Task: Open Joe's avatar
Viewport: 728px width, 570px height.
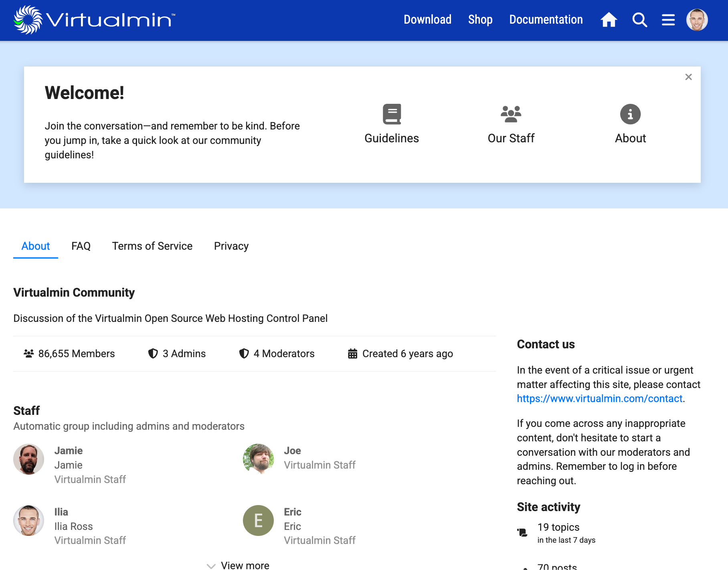Action: click(258, 459)
